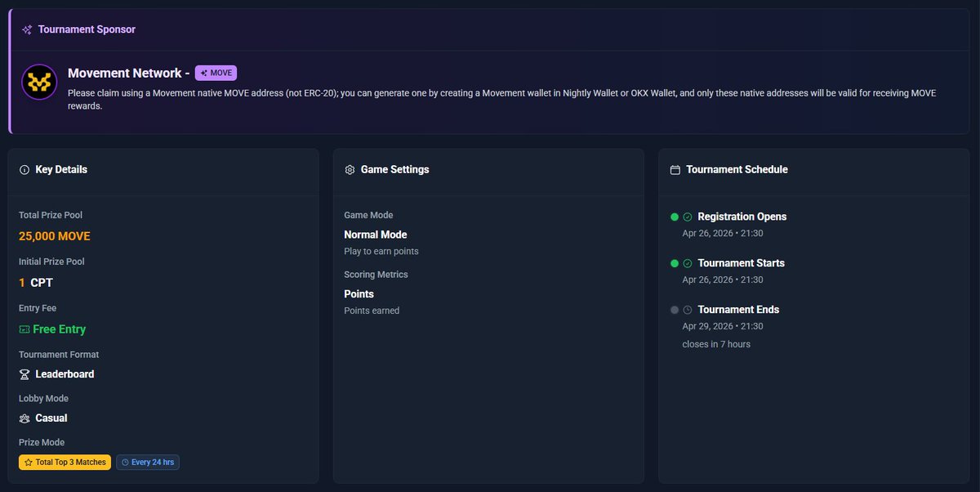Click the info icon beside Key Details
980x492 pixels.
tap(24, 170)
